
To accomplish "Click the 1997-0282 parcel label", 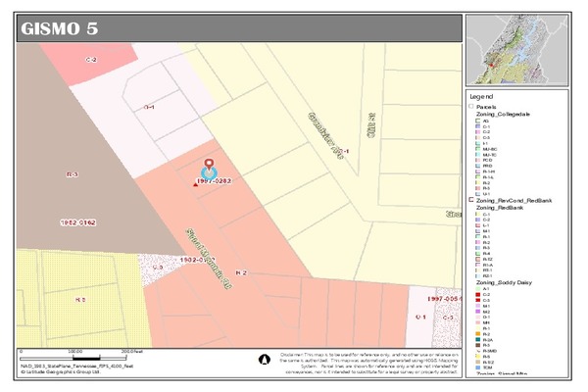I will coord(213,181).
